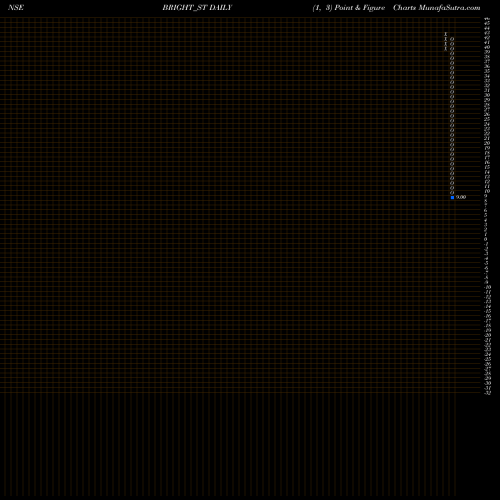Open the Charts MunafaSutra.com text

pos(437,8)
